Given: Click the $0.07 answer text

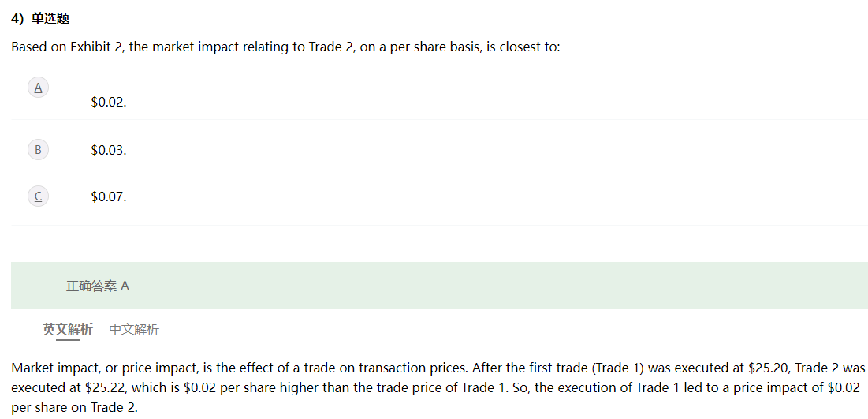Looking at the screenshot, I should 109,196.
